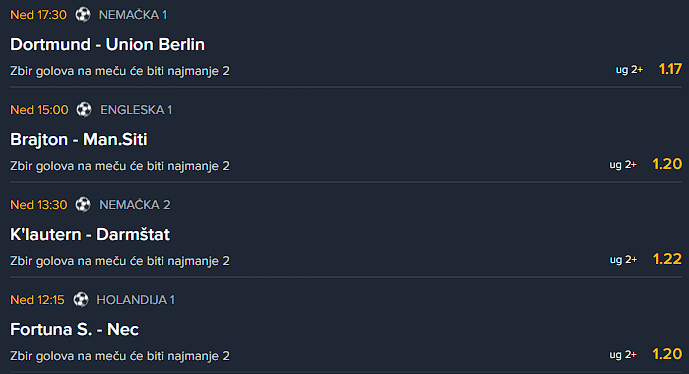Click the ENGLESKA 1 league label
The height and width of the screenshot is (374, 689).
[x=136, y=110]
